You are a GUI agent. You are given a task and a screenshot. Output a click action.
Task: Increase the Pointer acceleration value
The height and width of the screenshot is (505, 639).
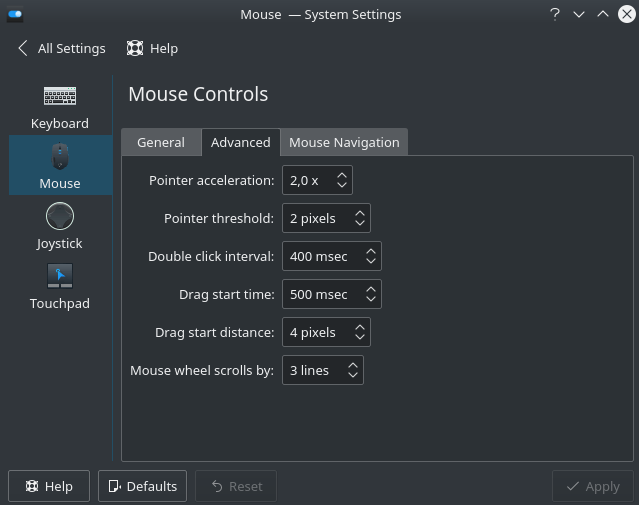tap(342, 175)
